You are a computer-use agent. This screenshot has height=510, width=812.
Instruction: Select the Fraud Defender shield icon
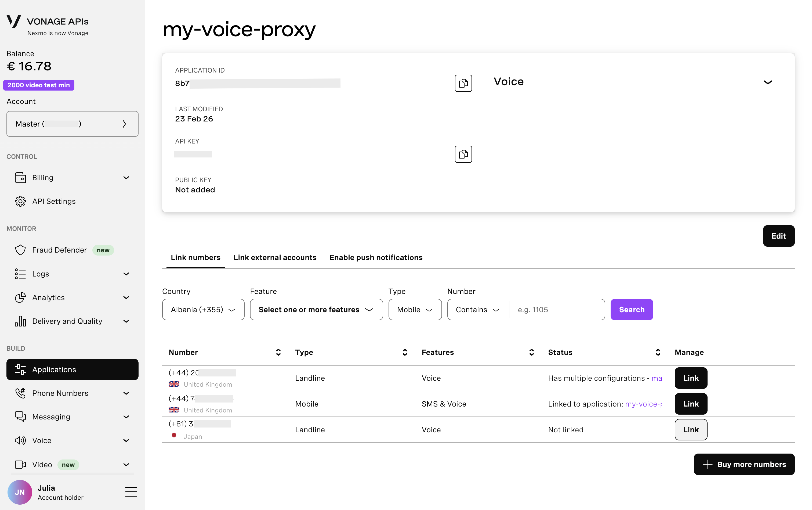(x=20, y=250)
